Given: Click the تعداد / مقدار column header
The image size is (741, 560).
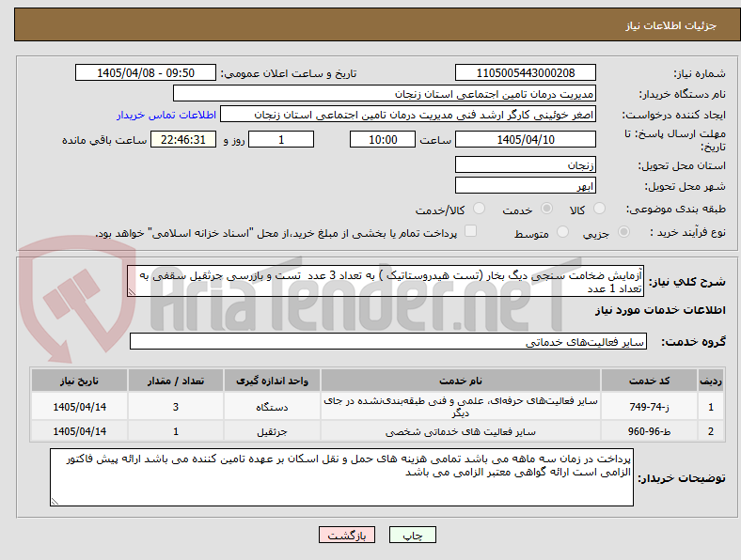Looking at the screenshot, I should [x=175, y=381].
